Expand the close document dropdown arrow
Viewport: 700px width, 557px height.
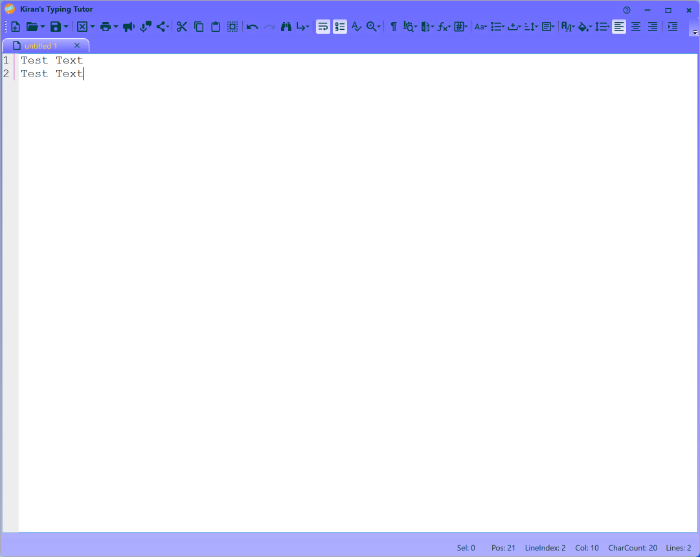coord(92,27)
